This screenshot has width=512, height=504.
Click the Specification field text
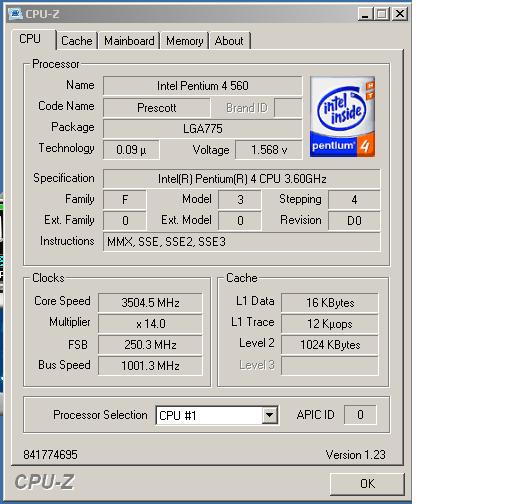point(242,179)
